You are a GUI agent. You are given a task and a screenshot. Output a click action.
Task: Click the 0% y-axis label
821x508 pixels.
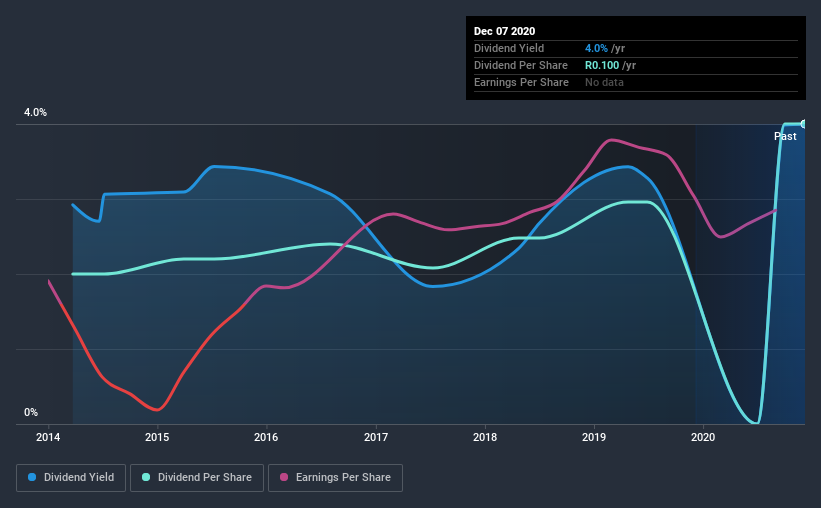tap(31, 413)
